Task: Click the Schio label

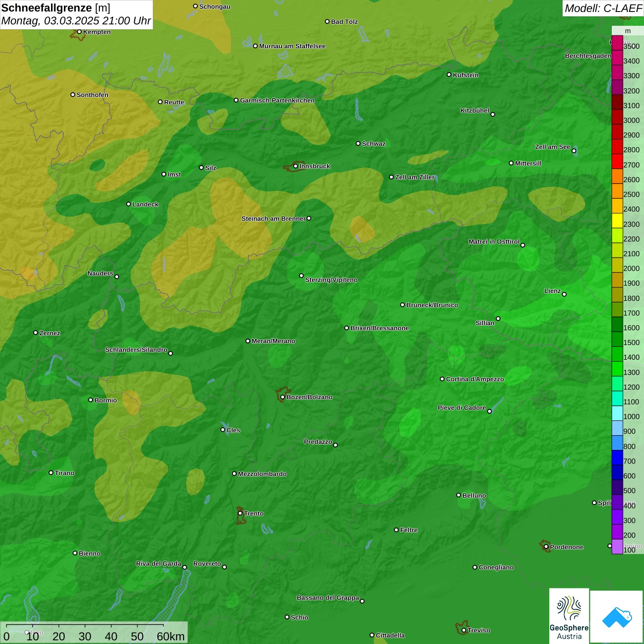Action: 299,617
